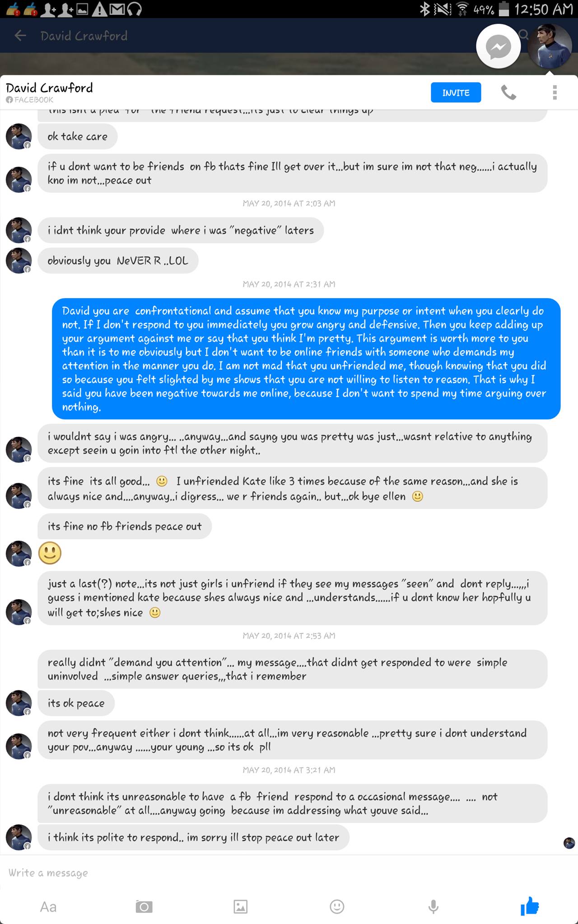
Task: Tap the large smiley emoji message
Action: pos(50,553)
